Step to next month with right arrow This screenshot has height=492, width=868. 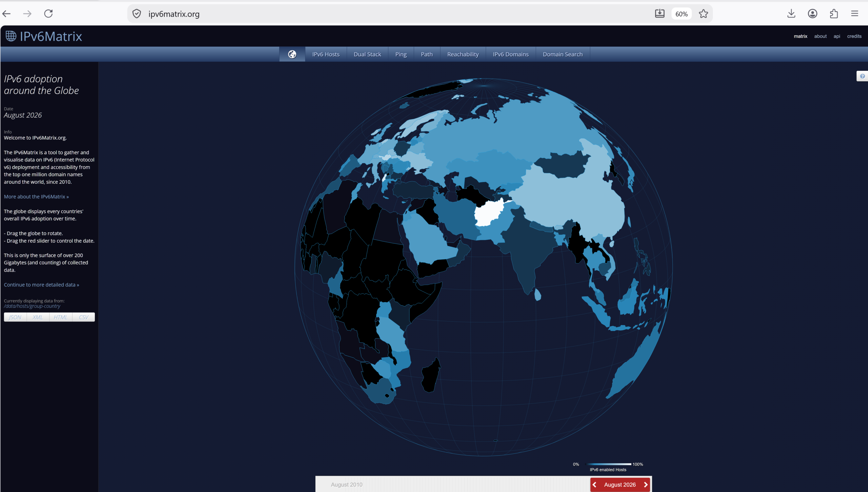coord(646,485)
